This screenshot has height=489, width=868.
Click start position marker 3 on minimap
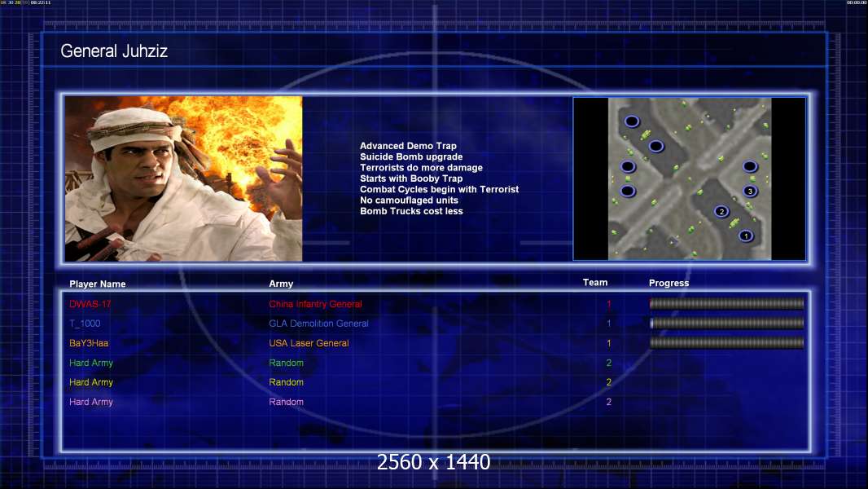pyautogui.click(x=750, y=191)
